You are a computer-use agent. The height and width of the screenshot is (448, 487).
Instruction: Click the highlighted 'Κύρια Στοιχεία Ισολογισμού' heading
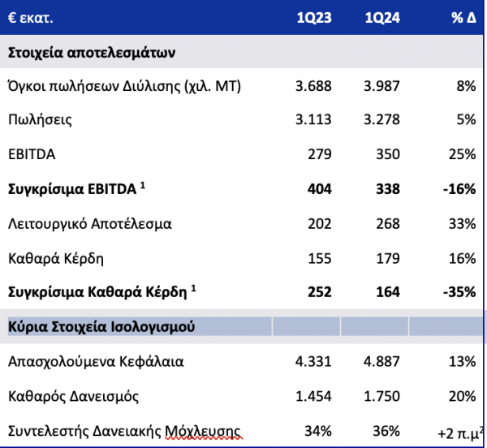(x=101, y=326)
